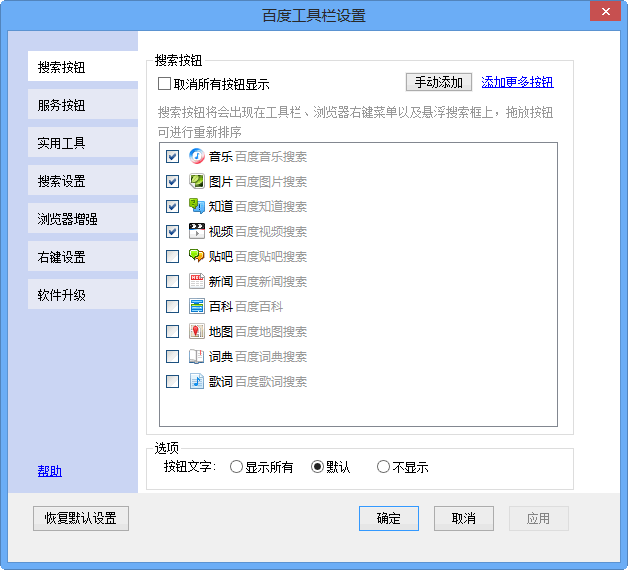Switch to the 服务按钮 tab
The image size is (628, 570).
click(83, 104)
